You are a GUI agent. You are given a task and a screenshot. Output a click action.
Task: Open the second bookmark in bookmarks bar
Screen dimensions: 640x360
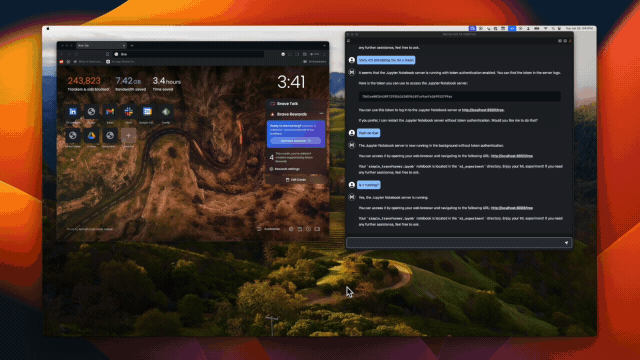tap(68, 62)
